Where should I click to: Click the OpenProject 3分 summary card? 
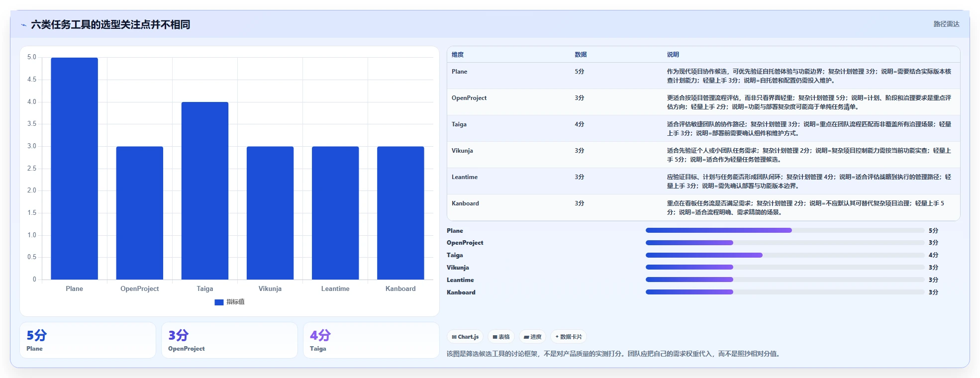tap(229, 340)
